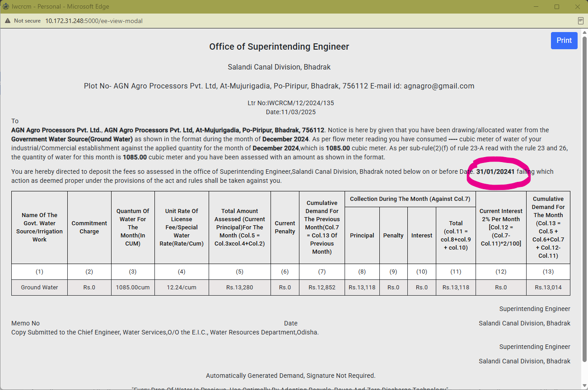Click the blue Print button
Screen dimensions: 588x390
tap(564, 41)
